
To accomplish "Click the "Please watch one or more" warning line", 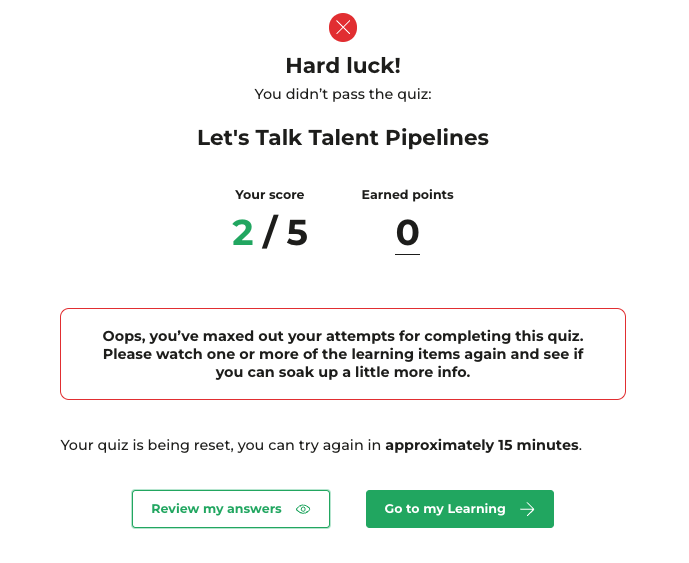I will click(x=343, y=354).
